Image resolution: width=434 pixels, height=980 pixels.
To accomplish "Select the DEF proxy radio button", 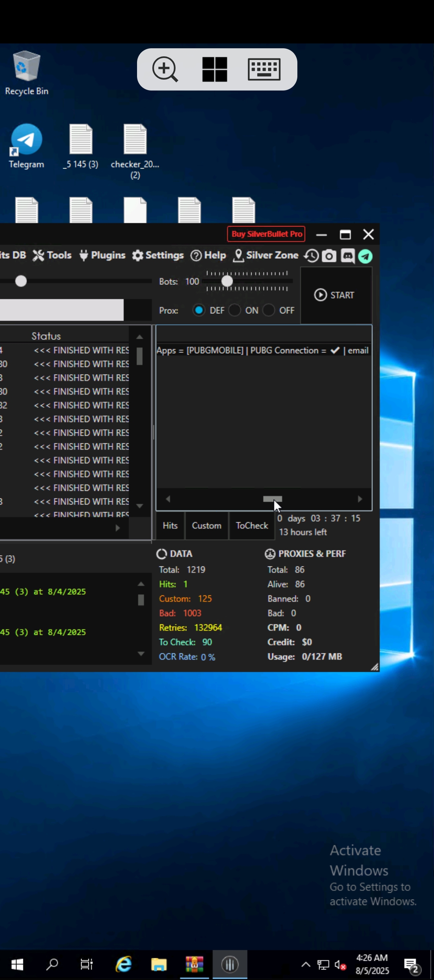I will [199, 310].
